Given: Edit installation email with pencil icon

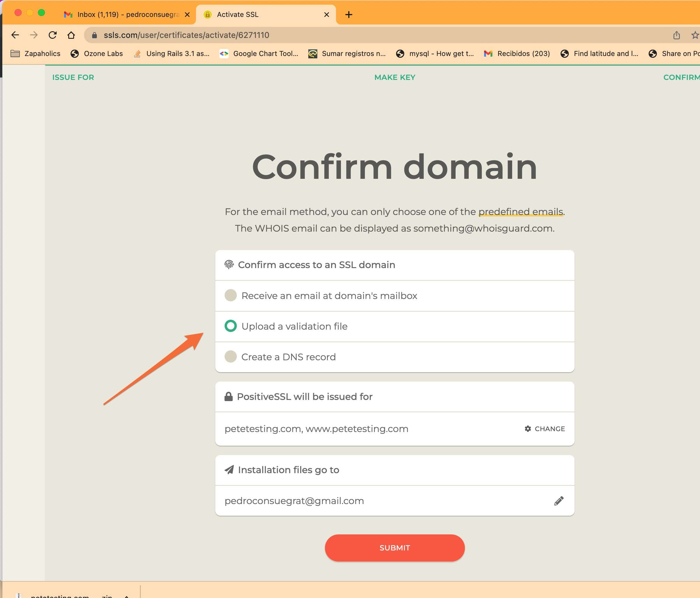Looking at the screenshot, I should coord(559,501).
